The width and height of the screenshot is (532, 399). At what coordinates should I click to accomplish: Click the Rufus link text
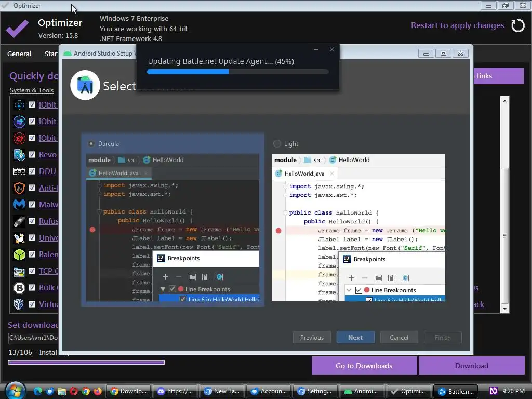tap(48, 221)
